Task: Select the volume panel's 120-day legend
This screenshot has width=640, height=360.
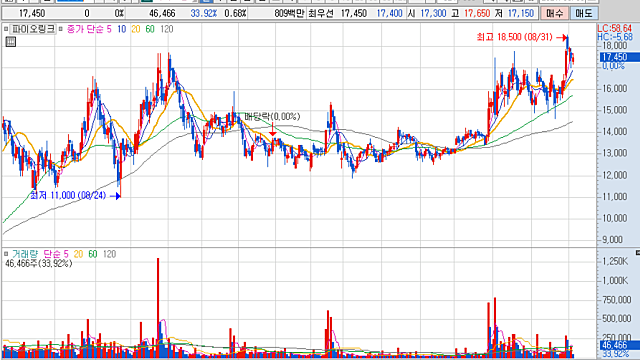Action: (109, 254)
